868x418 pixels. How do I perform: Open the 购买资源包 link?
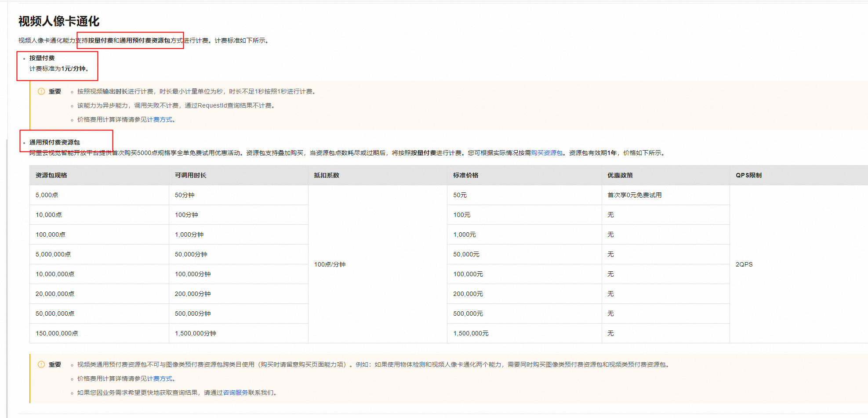tap(547, 153)
